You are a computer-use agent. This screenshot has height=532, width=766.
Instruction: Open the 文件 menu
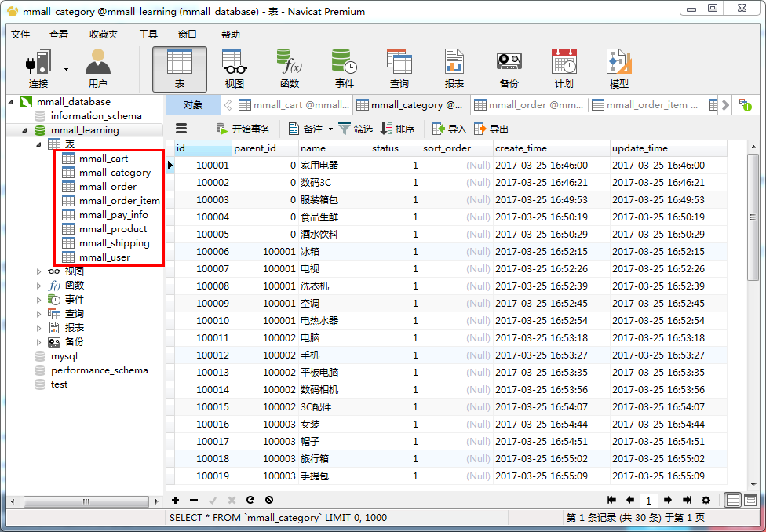click(20, 35)
